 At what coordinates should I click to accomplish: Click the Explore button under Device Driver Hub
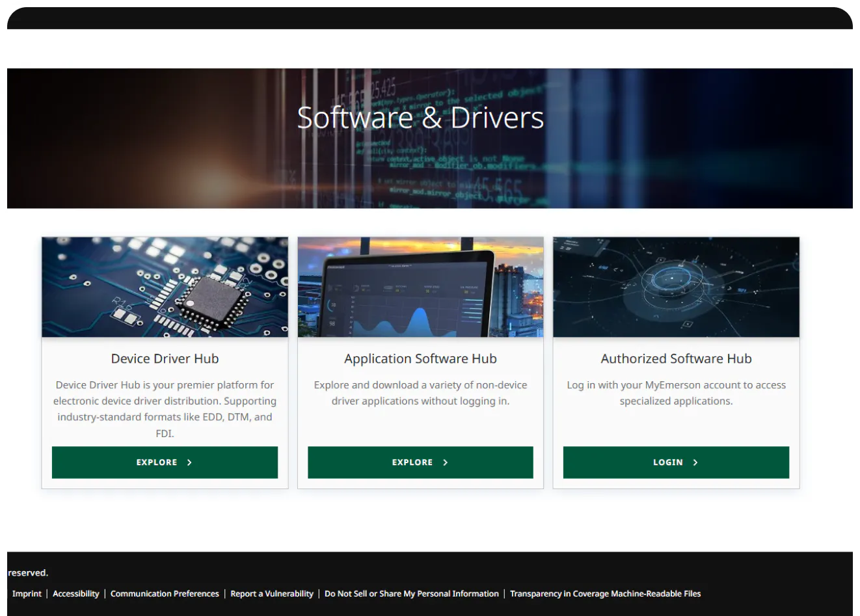tap(165, 462)
